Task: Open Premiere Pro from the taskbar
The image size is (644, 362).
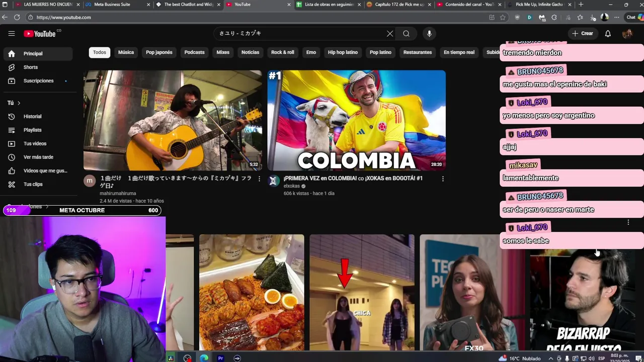Action: pyautogui.click(x=220, y=358)
